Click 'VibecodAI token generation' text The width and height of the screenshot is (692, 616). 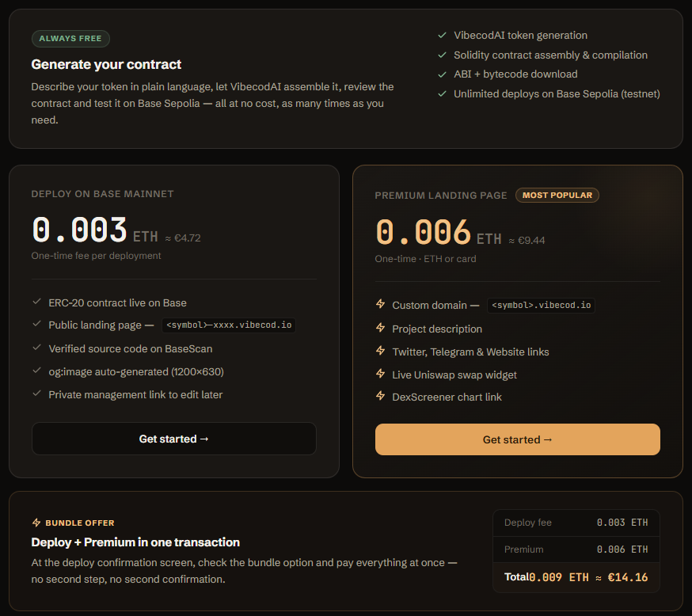520,36
